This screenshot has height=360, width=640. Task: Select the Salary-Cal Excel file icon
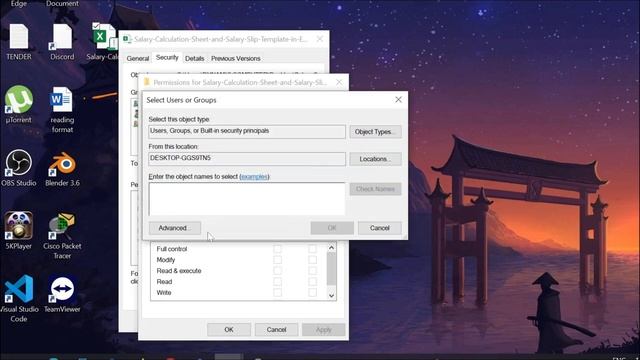point(103,41)
